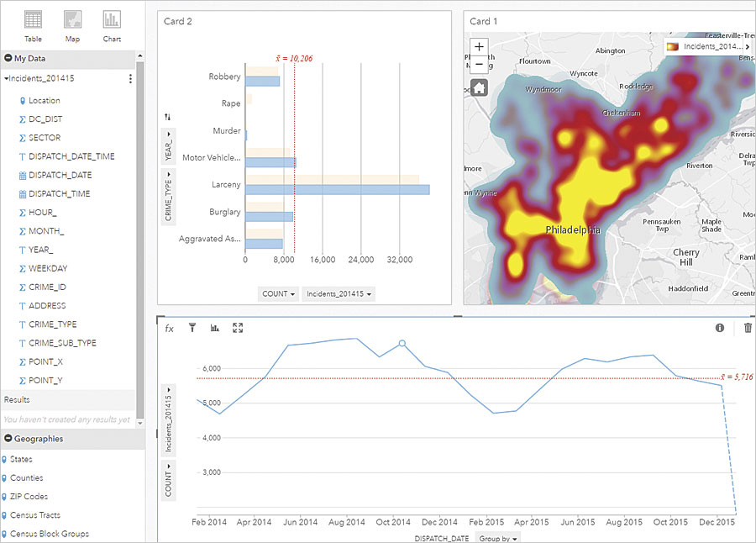Open the filter icon on the time series card
The image size is (756, 543).
(192, 329)
